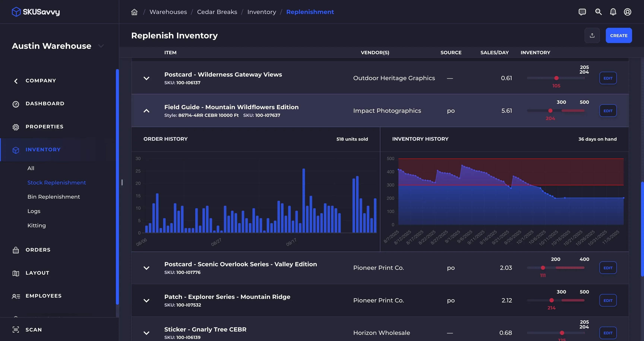Image resolution: width=644 pixels, height=341 pixels.
Task: Select All inventory submenu item
Action: [x=31, y=168]
